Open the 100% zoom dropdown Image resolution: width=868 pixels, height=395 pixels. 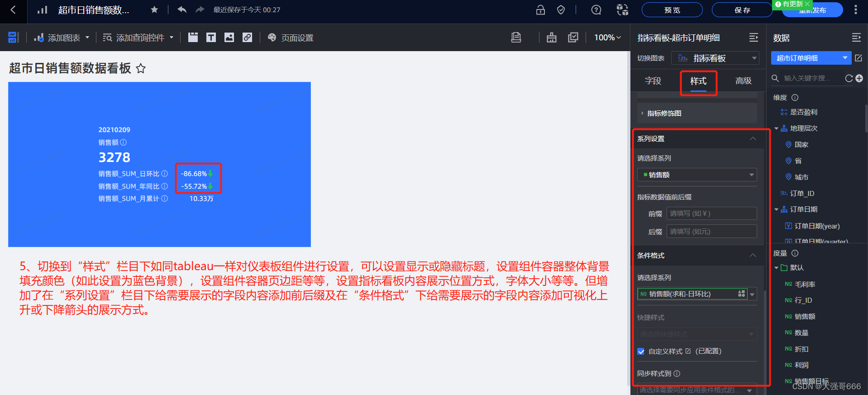click(x=607, y=38)
